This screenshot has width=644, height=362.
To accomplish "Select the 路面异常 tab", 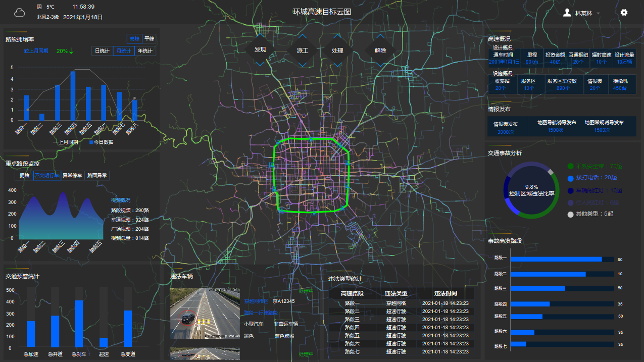I will click(x=97, y=176).
